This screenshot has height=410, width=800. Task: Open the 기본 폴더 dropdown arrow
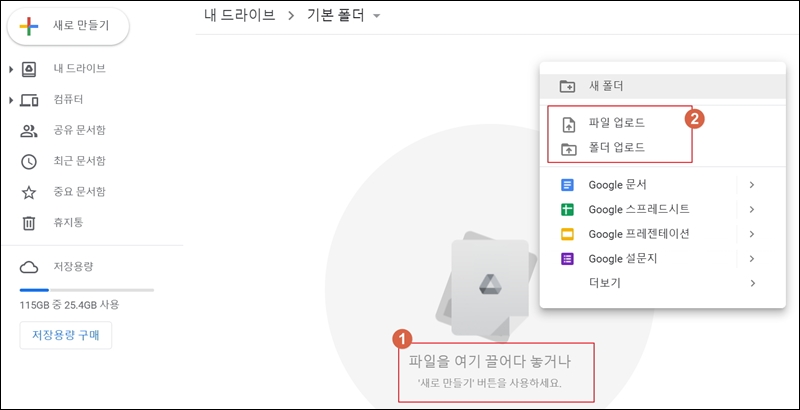(x=377, y=16)
